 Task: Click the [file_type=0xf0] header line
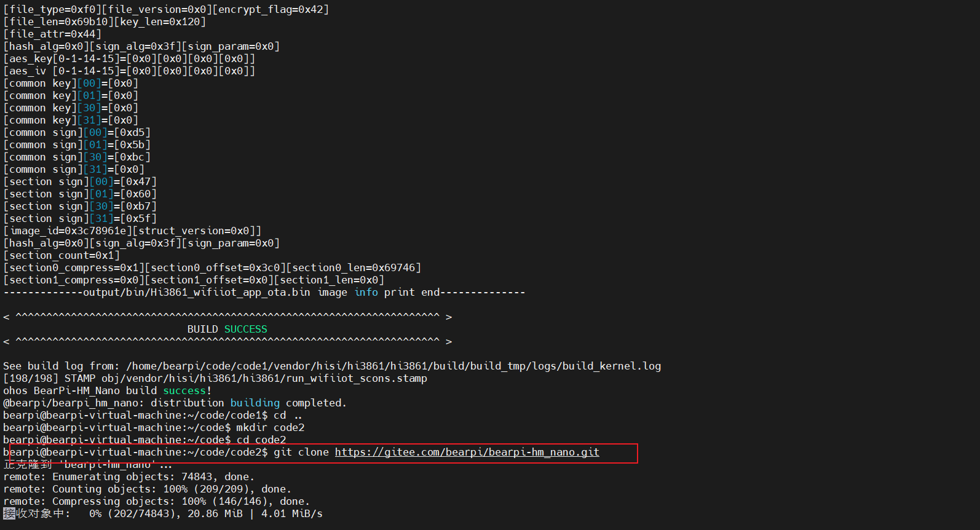[166, 10]
